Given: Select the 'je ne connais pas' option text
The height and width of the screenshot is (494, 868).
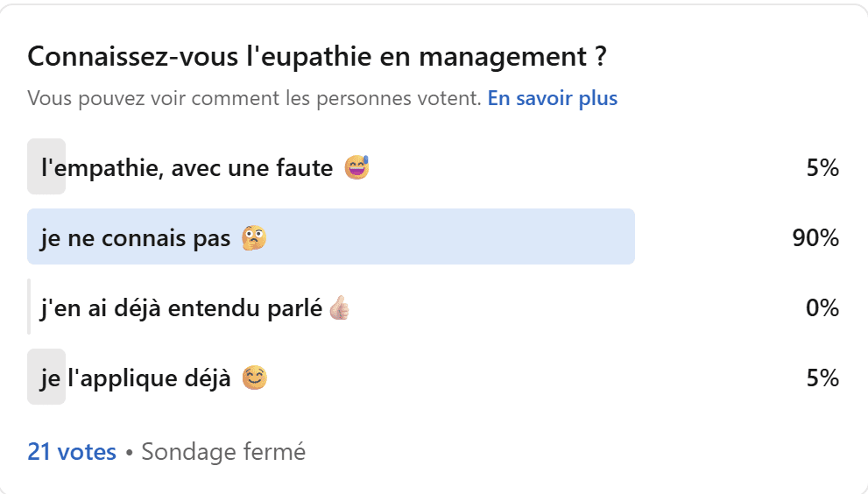Looking at the screenshot, I should pos(138,237).
